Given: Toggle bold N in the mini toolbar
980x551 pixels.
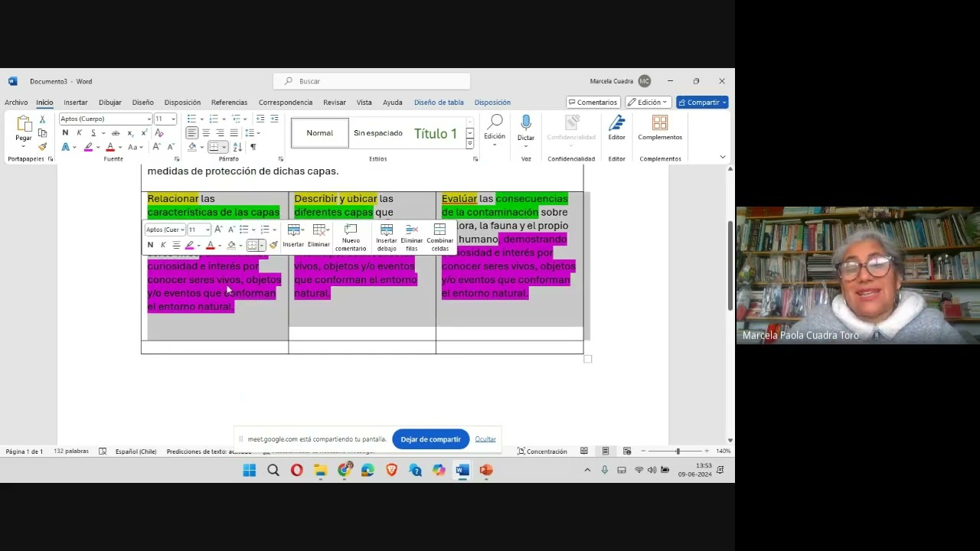Looking at the screenshot, I should (x=150, y=245).
